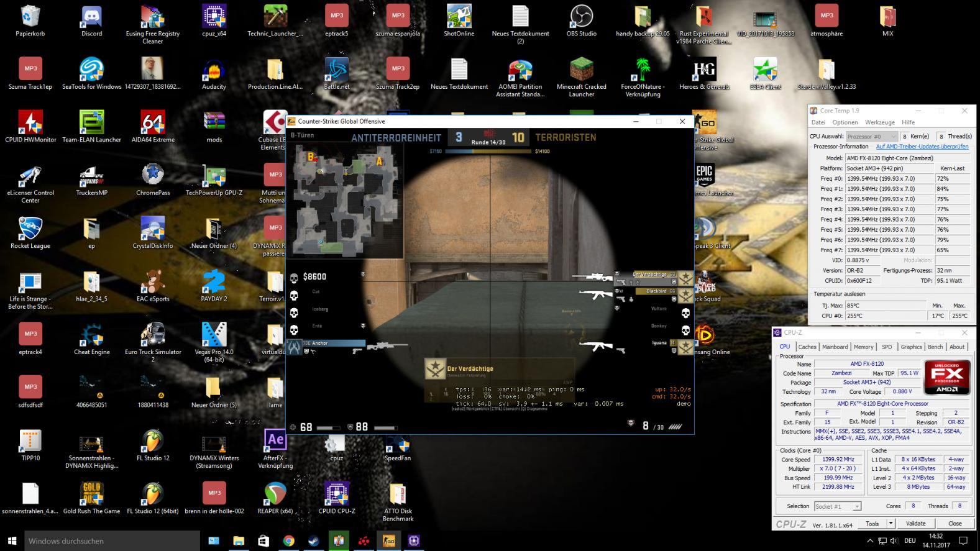Open Google Chrome from the taskbar
Viewport: 980px width, 551px height.
(x=288, y=540)
